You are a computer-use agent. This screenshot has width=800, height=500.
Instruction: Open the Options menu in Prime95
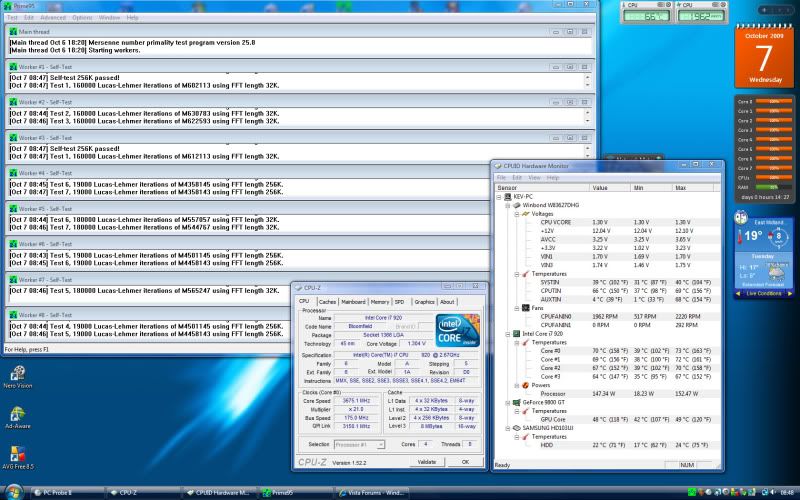pyautogui.click(x=82, y=17)
